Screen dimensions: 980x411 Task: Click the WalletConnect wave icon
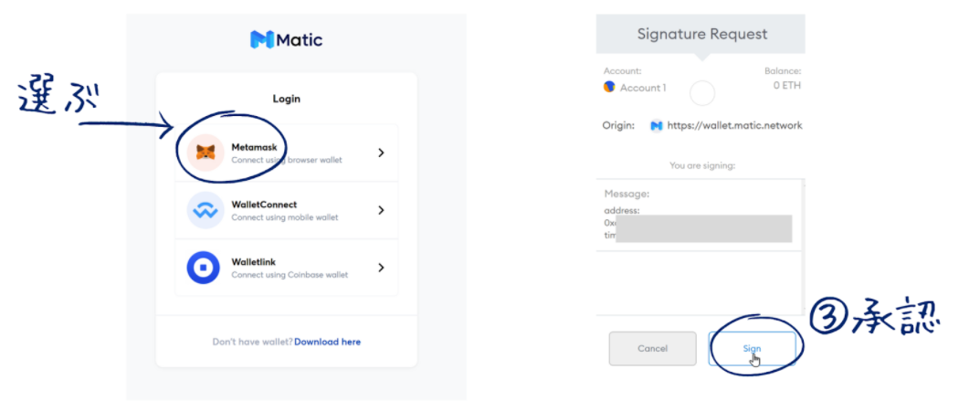(x=205, y=211)
